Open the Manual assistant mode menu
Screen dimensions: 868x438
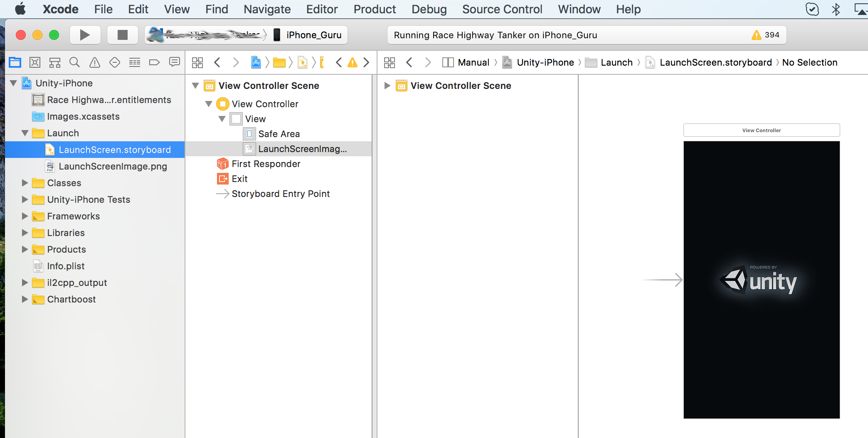point(466,62)
